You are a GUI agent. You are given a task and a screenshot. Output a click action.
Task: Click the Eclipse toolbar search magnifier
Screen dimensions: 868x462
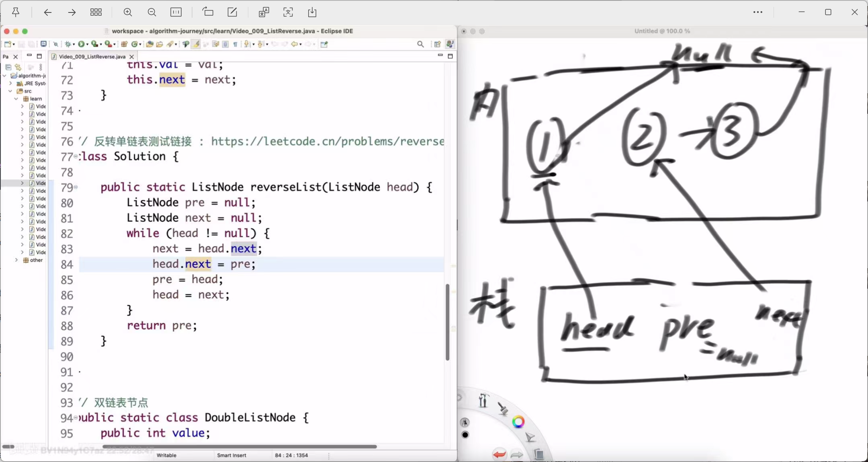click(420, 44)
